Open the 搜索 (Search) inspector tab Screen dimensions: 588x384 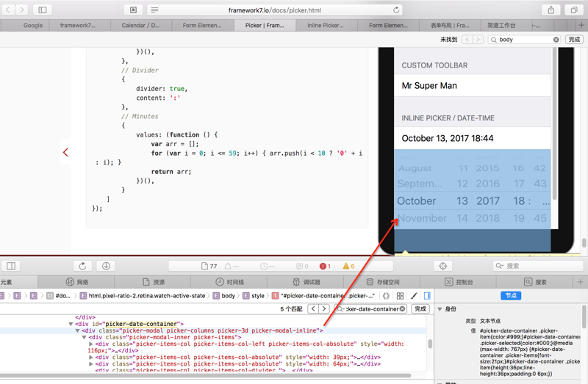point(535,282)
